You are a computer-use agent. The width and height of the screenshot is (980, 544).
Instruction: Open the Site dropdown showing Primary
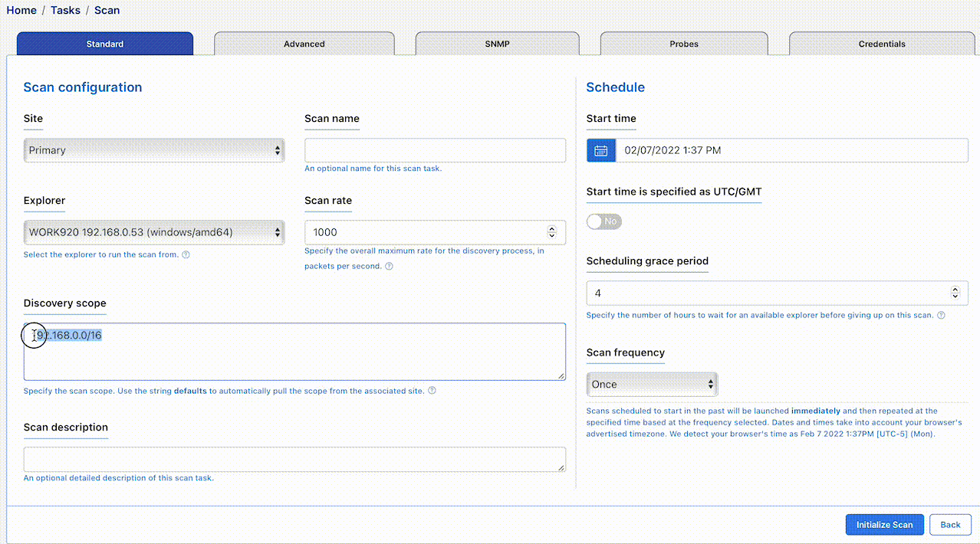point(153,150)
